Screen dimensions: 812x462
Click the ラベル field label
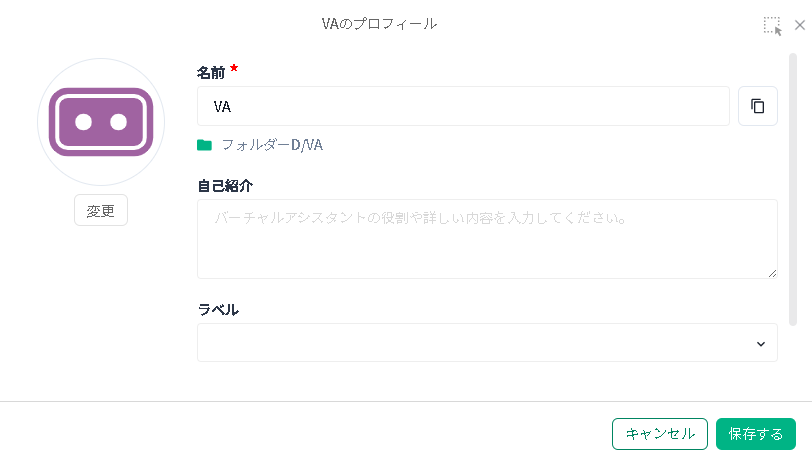point(218,309)
